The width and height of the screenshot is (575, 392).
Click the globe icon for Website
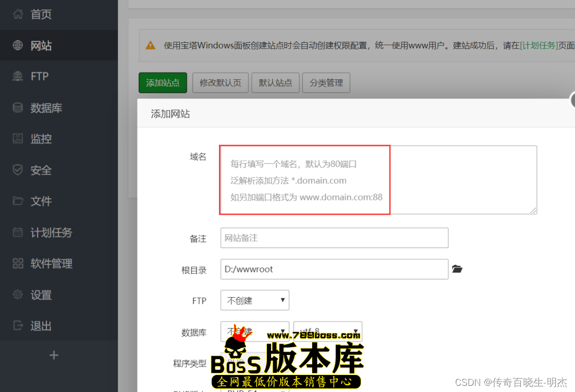coord(18,45)
